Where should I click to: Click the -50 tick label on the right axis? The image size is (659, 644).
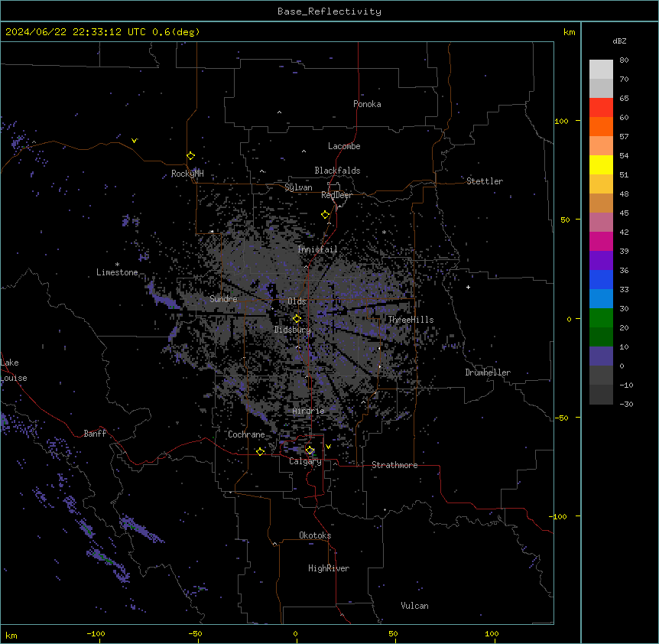[561, 418]
